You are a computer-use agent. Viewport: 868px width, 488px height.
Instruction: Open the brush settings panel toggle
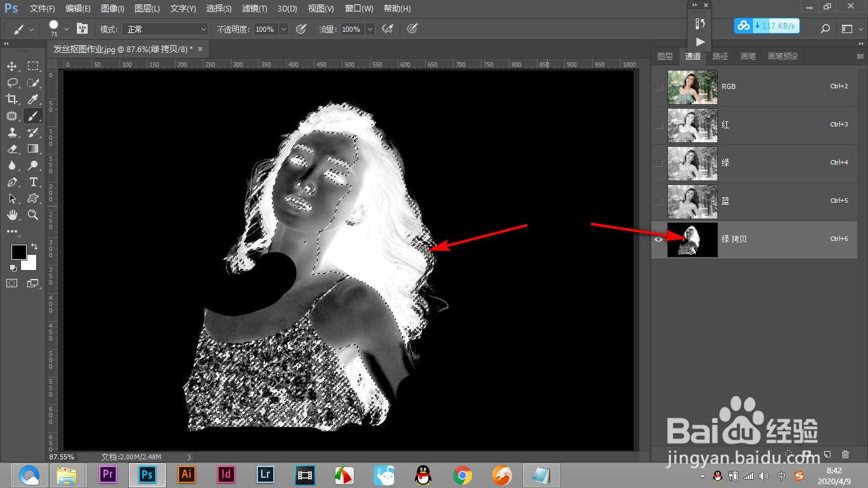tap(82, 29)
